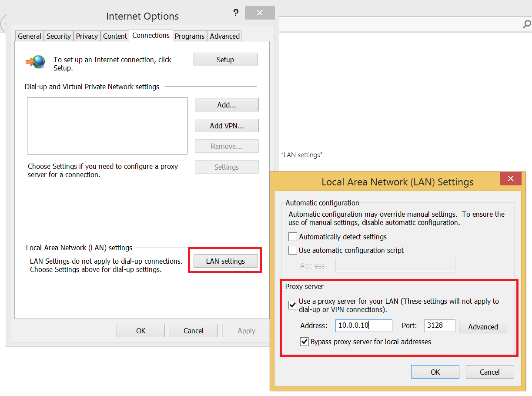The image size is (532, 396).
Task: Click the Apply button
Action: [x=246, y=331]
